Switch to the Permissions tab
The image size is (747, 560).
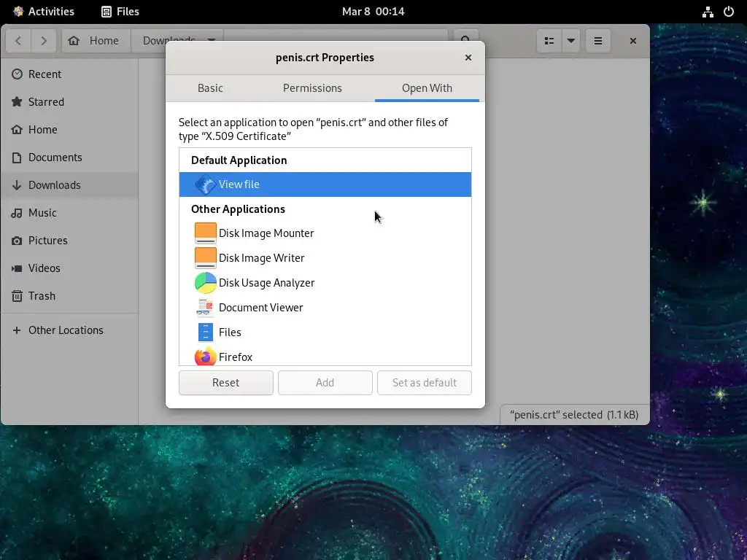pyautogui.click(x=312, y=88)
